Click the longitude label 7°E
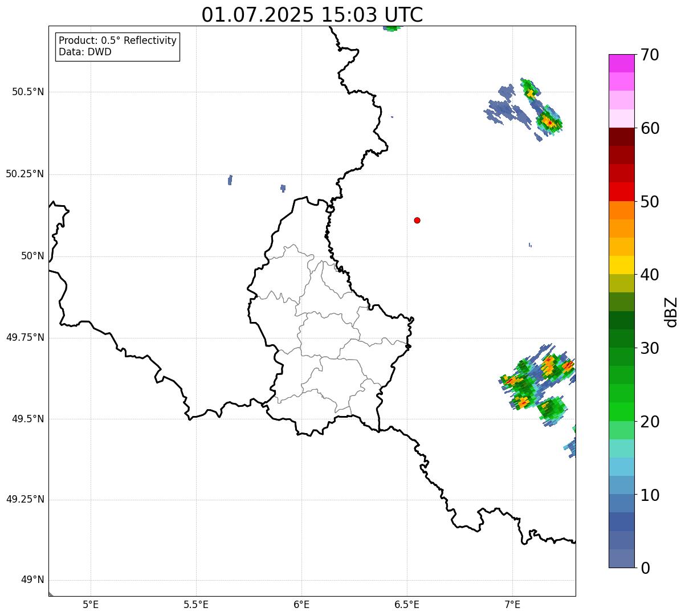This screenshot has width=685, height=616. coord(512,605)
